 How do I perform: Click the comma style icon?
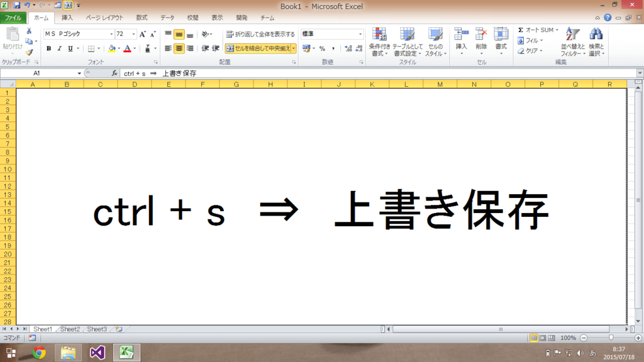[x=333, y=48]
